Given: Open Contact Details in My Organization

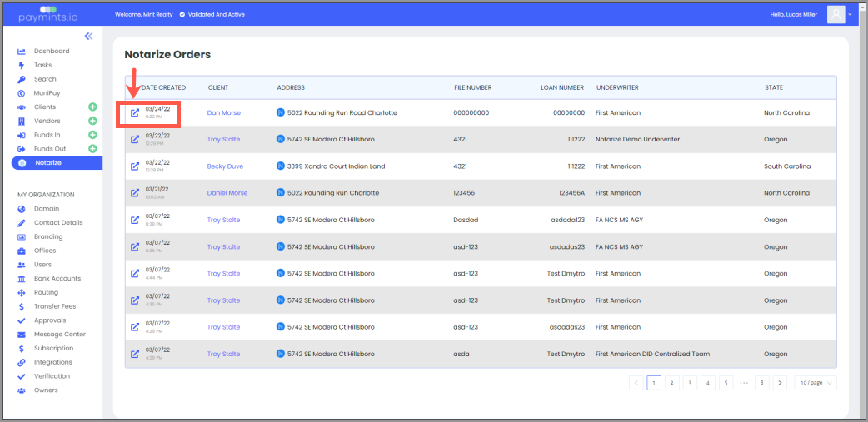Looking at the screenshot, I should [58, 223].
